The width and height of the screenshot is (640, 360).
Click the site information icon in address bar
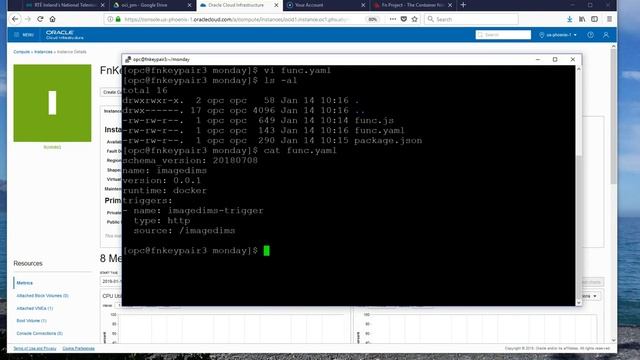(110, 19)
